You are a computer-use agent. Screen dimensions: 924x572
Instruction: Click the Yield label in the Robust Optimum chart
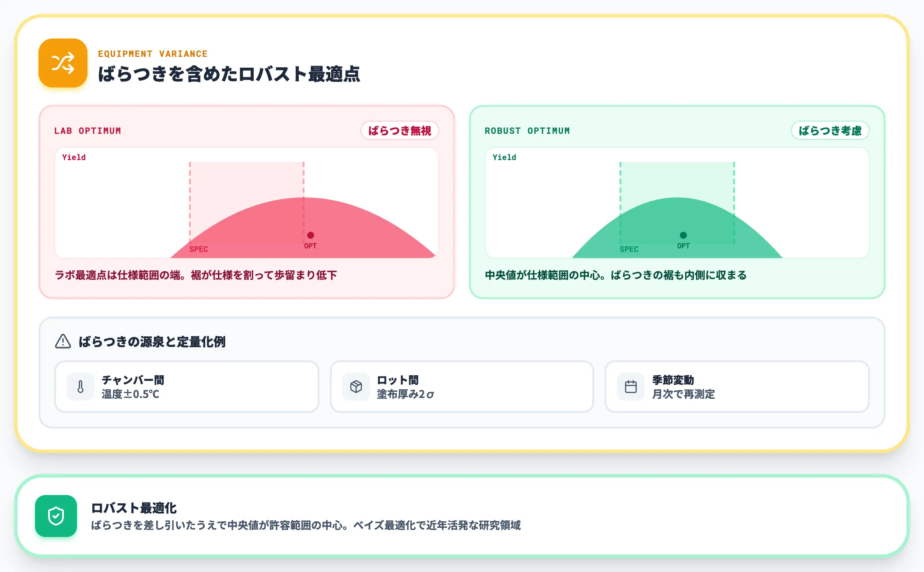[x=504, y=157]
